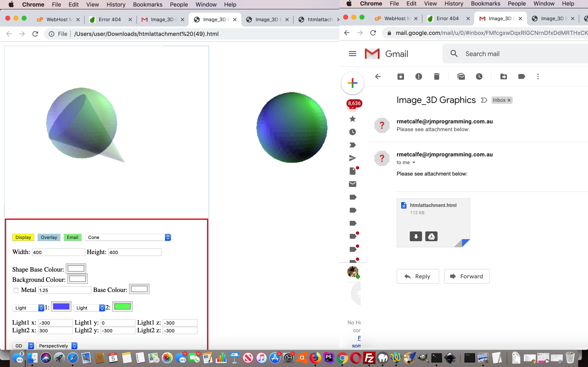This screenshot has height=367, width=588.
Task: Click the blue Light 1 colour swatch
Action: [x=61, y=307]
